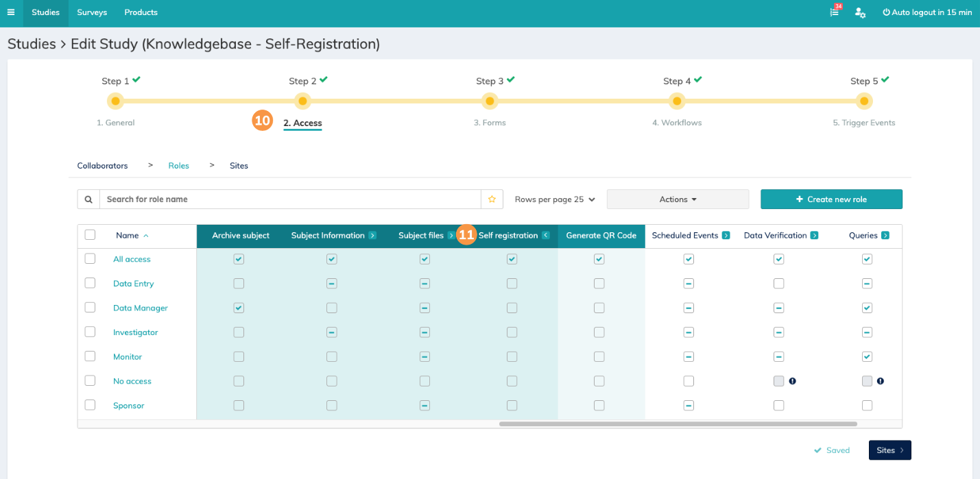Click the Create new role button
Screen dimensions: 980x479
click(x=831, y=199)
